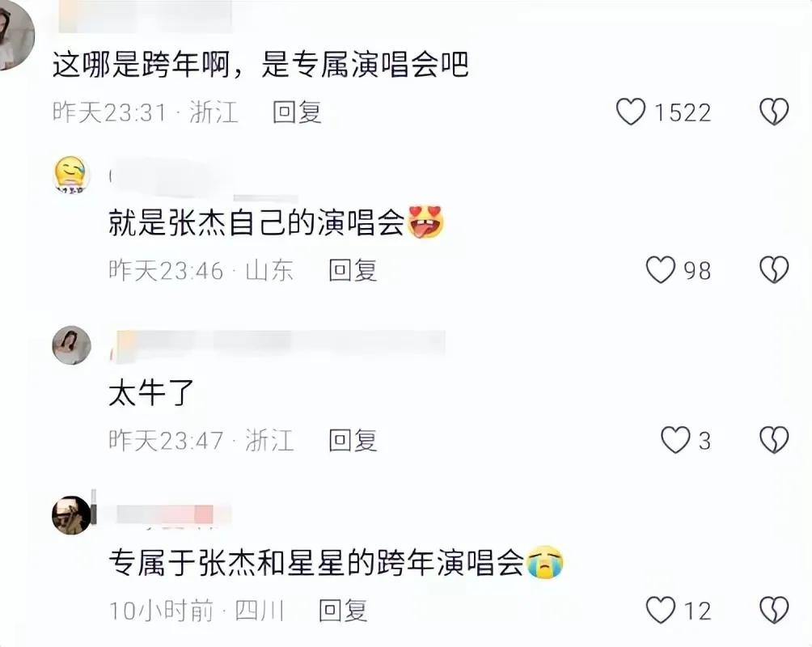Image resolution: width=812 pixels, height=647 pixels.
Task: Select the comment text 这哪是跨年啊
Action: (x=141, y=66)
